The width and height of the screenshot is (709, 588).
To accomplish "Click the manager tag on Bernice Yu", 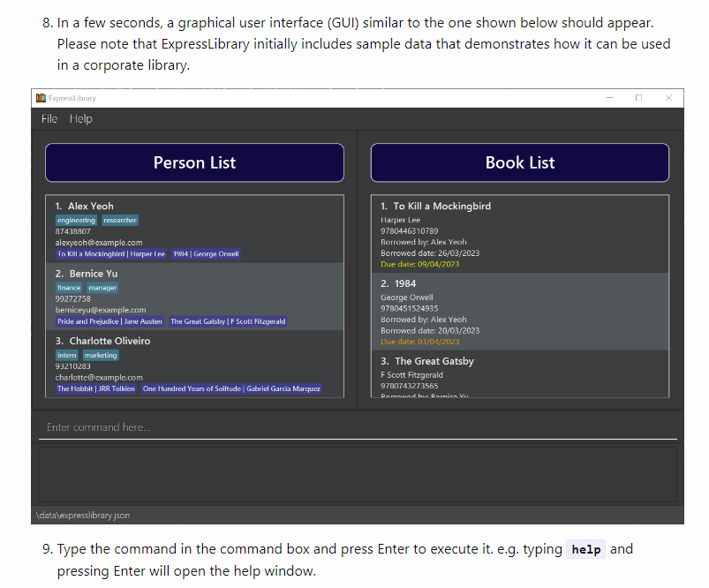I will tap(102, 288).
